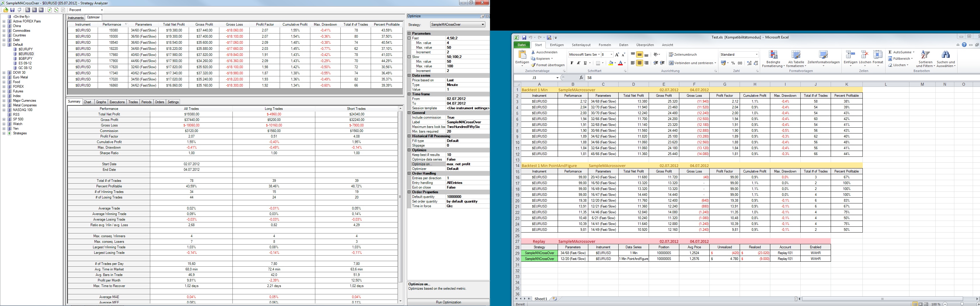Click the Excel help question mark icon
Image resolution: width=980 pixels, height=306 pixels.
click(964, 45)
